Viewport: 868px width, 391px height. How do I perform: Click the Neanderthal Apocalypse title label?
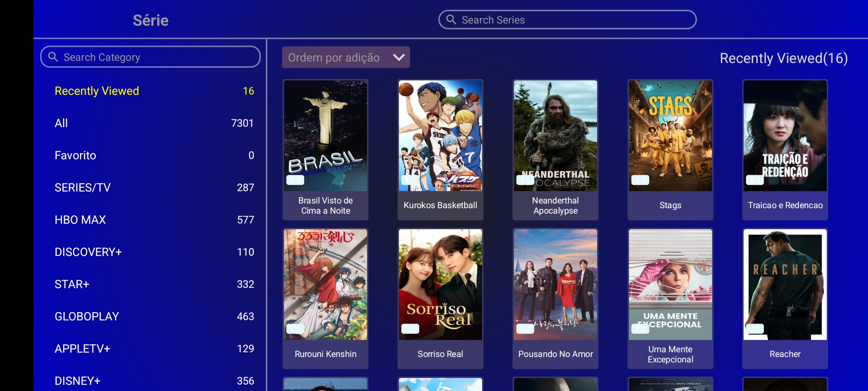click(x=555, y=206)
